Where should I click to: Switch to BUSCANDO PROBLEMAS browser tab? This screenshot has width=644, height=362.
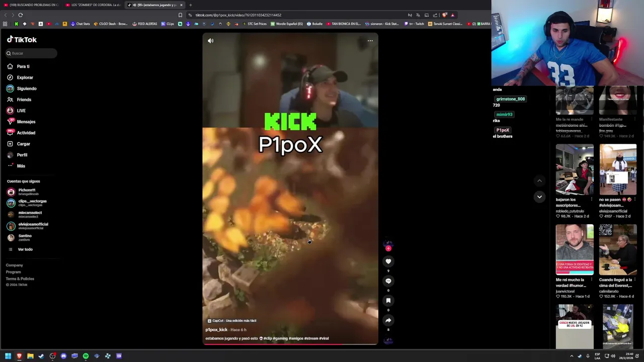pos(31,5)
